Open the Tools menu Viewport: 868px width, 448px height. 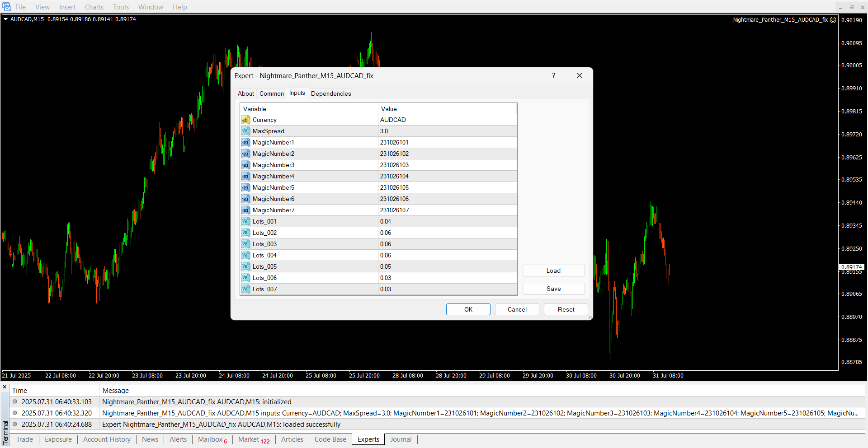point(121,7)
